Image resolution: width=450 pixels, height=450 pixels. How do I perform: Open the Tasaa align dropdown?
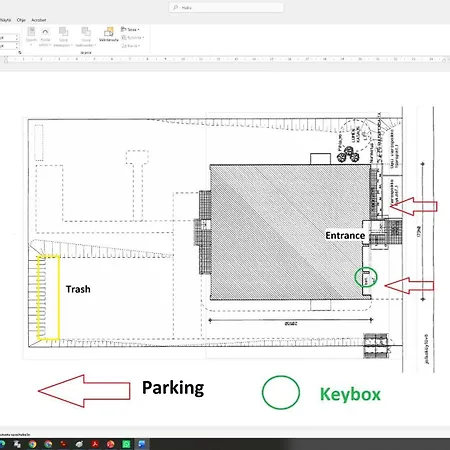click(x=130, y=29)
